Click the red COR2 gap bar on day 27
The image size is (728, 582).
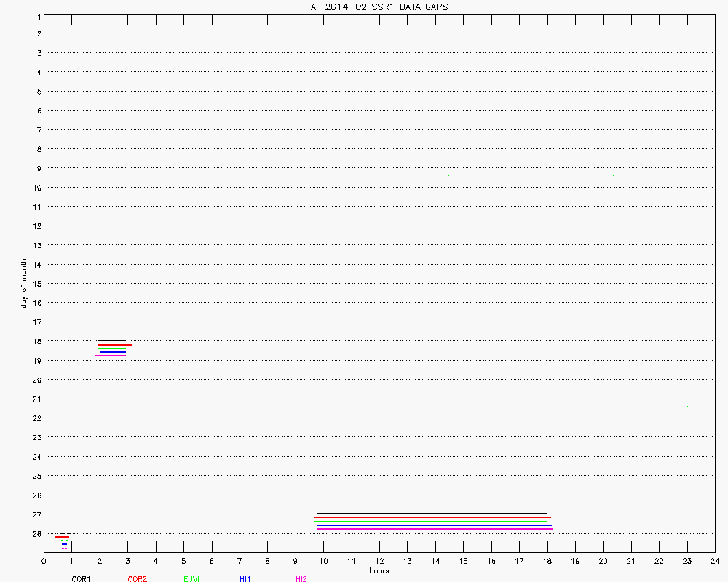coord(432,517)
